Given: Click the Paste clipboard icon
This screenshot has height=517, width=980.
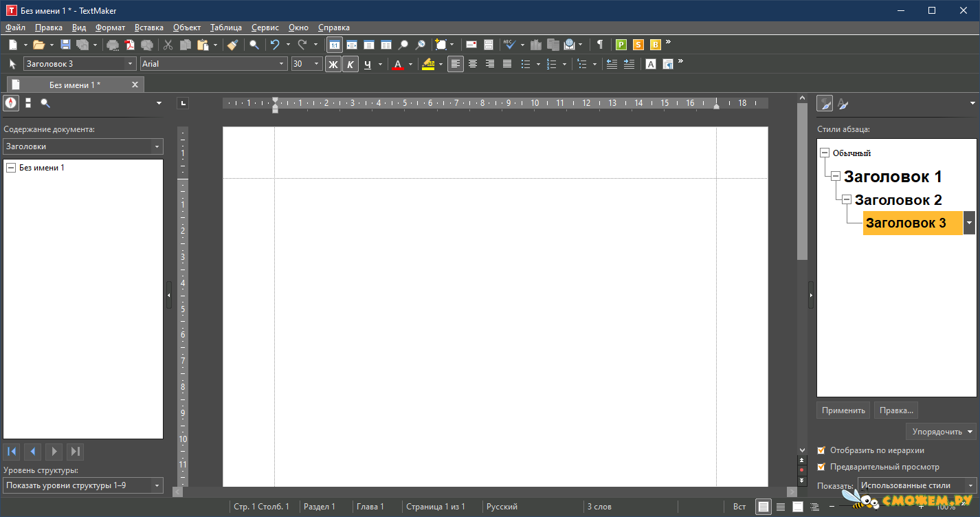Looking at the screenshot, I should tap(203, 45).
